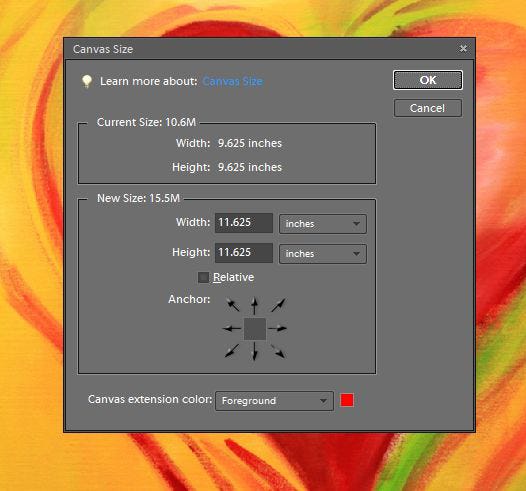The image size is (526, 491).
Task: Set anchor to top-center arrow
Action: click(x=255, y=306)
